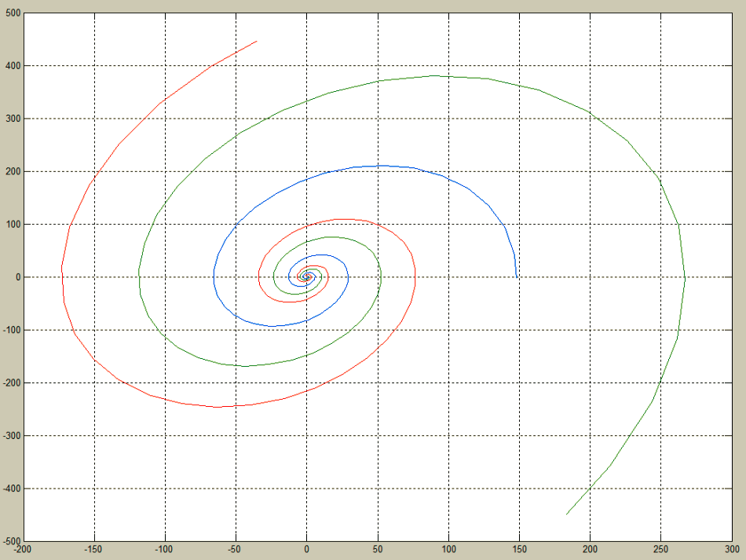746x560 pixels.
Task: Click the x-axis tick label 150
Action: coord(520,550)
